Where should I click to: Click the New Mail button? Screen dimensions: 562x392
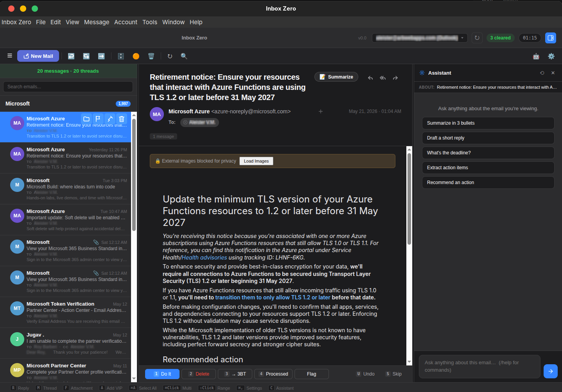[38, 56]
